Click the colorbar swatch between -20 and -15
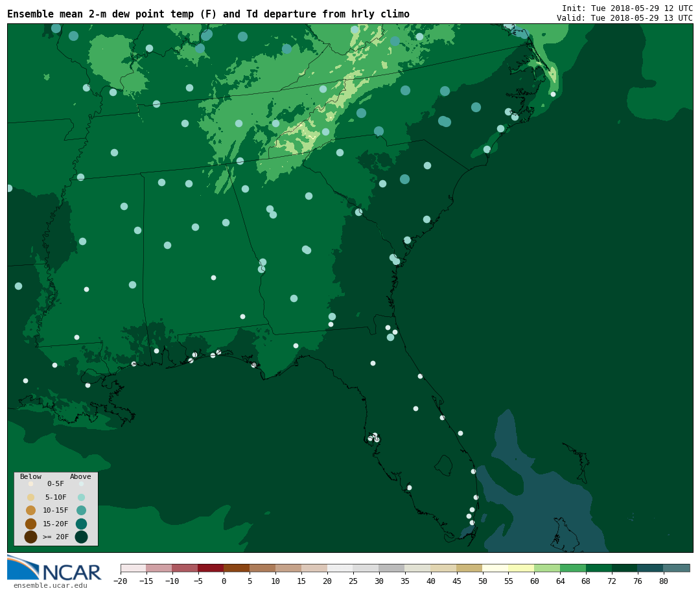The width and height of the screenshot is (700, 593). [x=133, y=568]
